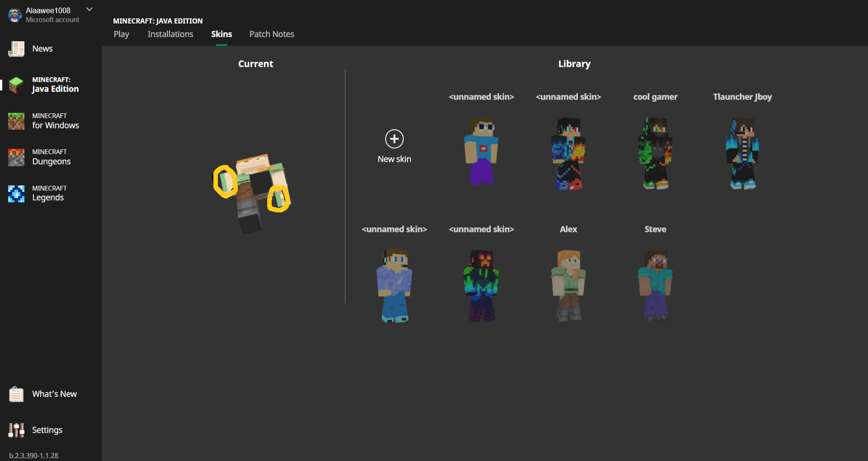868x461 pixels.
Task: Open What's New clipboard icon
Action: [16, 394]
